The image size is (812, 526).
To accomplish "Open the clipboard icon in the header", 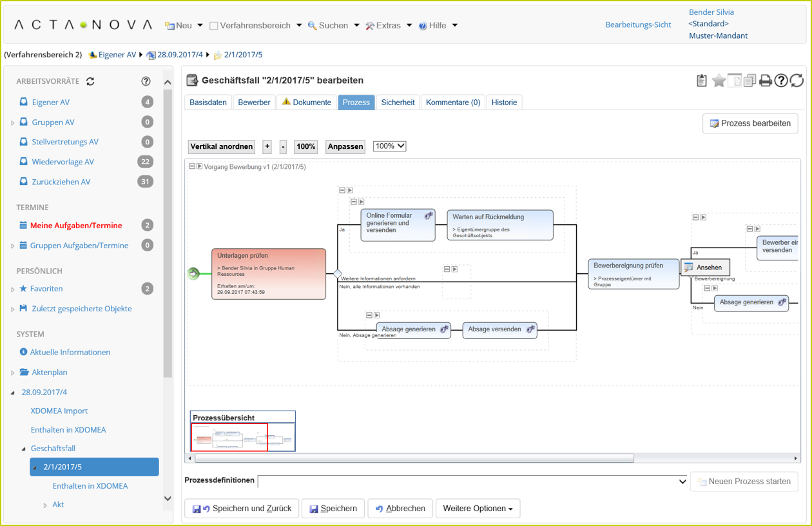I will click(x=701, y=81).
